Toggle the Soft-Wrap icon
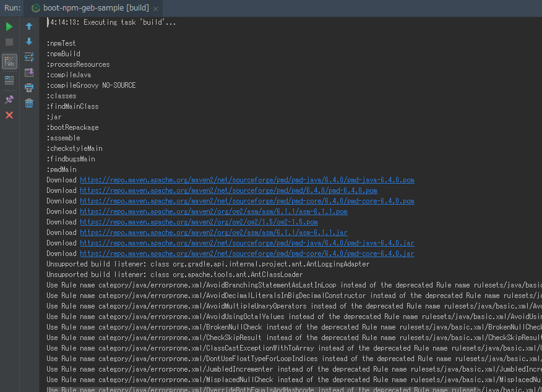The width and height of the screenshot is (542, 392). 29,57
